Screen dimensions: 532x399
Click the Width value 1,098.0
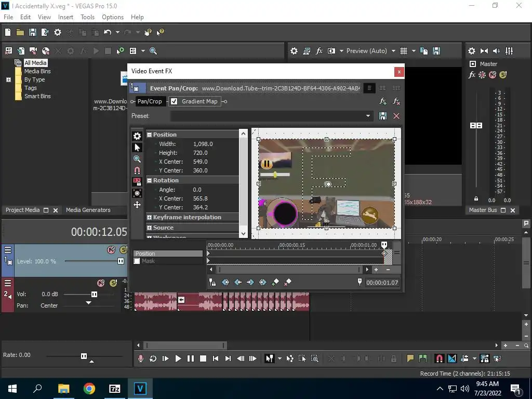[203, 144]
